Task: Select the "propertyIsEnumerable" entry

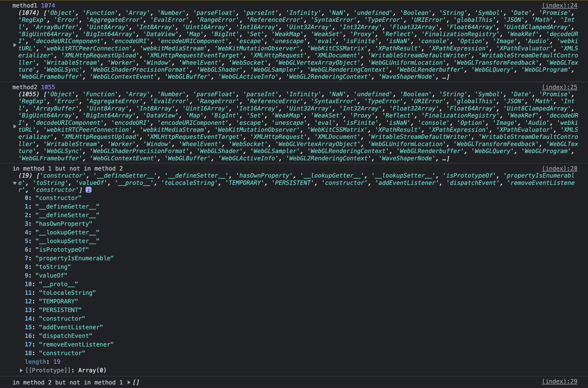Action: tap(74, 258)
